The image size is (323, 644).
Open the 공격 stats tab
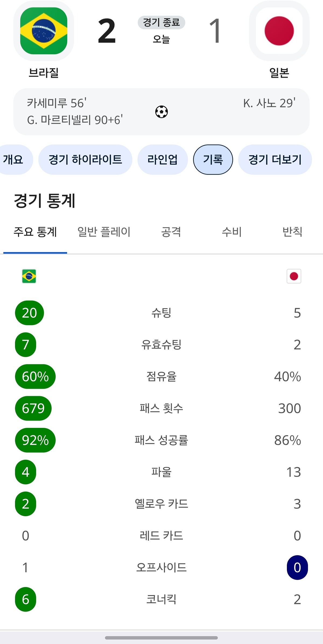point(171,232)
